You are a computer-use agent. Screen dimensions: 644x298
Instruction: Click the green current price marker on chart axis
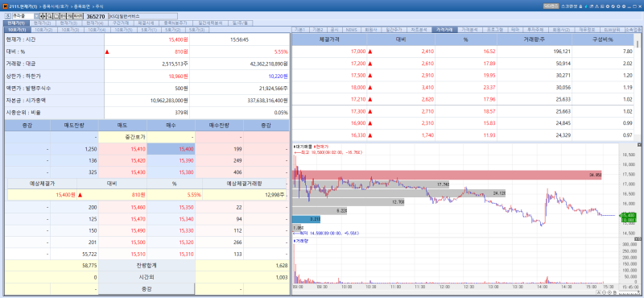coord(628,217)
